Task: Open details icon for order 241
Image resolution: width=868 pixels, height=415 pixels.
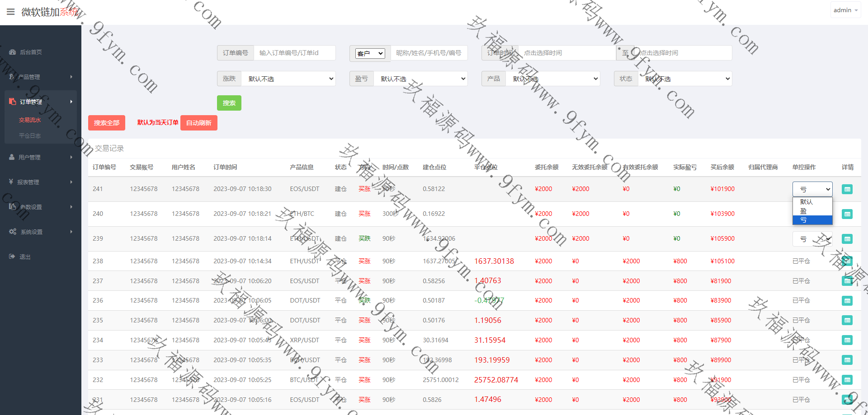Action: 847,189
